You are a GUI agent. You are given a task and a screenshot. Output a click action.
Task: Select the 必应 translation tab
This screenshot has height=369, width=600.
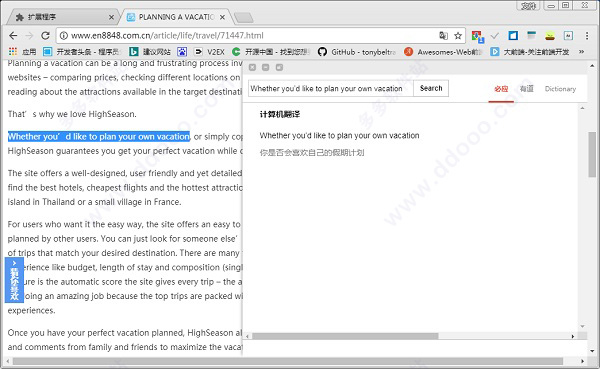501,89
